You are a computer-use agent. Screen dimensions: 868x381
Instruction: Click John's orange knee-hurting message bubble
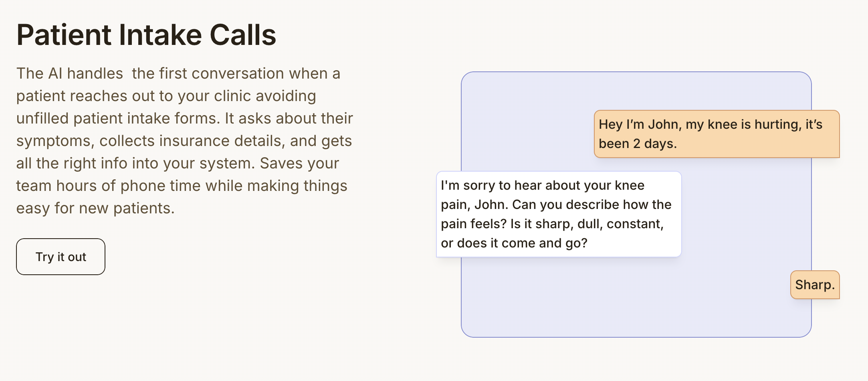(717, 134)
